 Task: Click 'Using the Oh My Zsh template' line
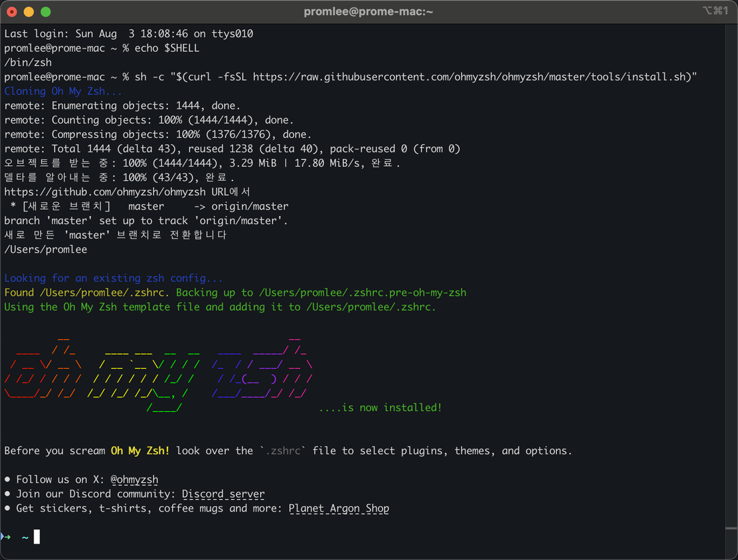220,307
